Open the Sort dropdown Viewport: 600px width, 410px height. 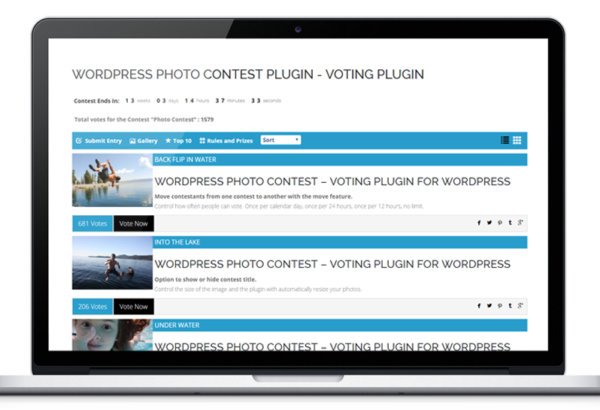pyautogui.click(x=280, y=140)
